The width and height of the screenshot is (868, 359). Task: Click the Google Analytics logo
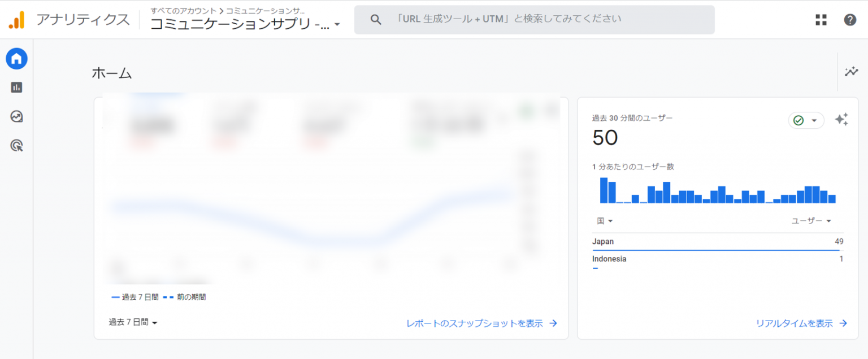17,20
